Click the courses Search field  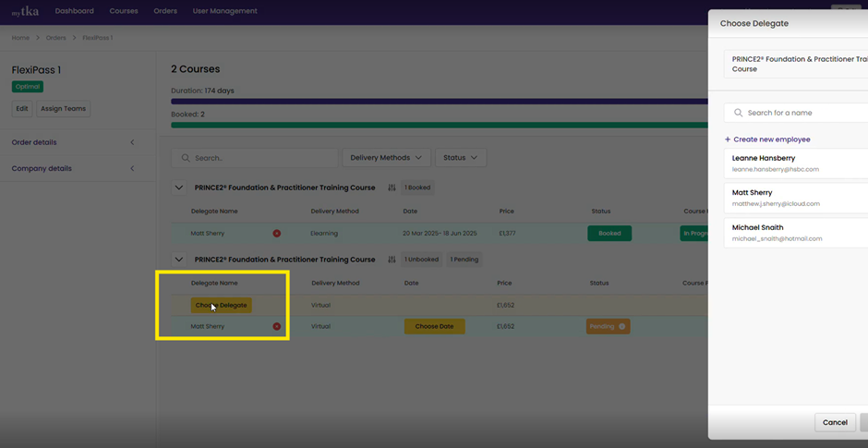pyautogui.click(x=255, y=158)
